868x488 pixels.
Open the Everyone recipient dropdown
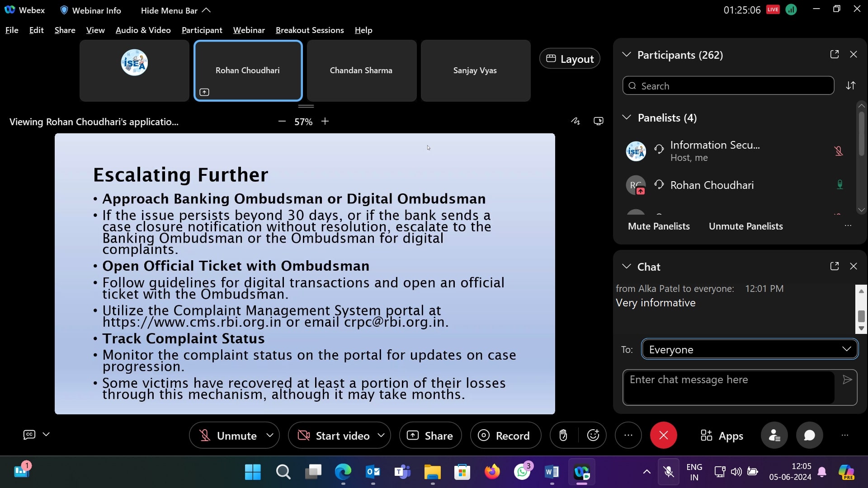pyautogui.click(x=750, y=349)
